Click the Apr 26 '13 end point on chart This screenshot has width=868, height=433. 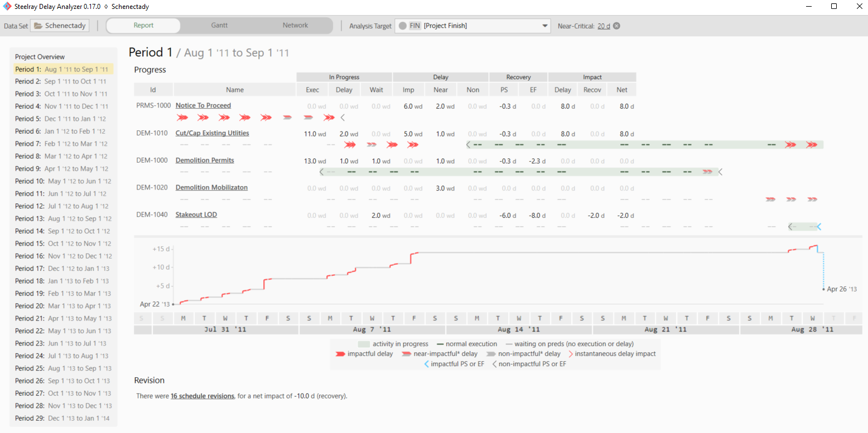click(x=823, y=289)
